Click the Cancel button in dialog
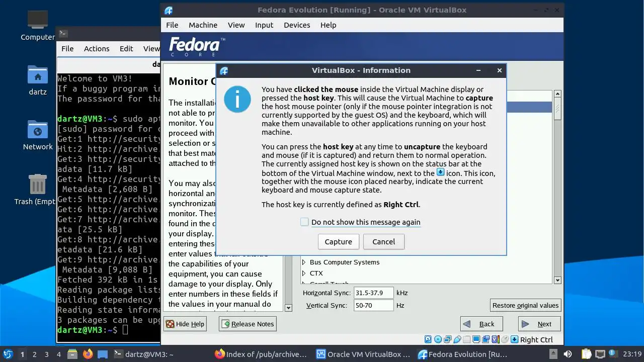This screenshot has width=644, height=362. (x=383, y=241)
